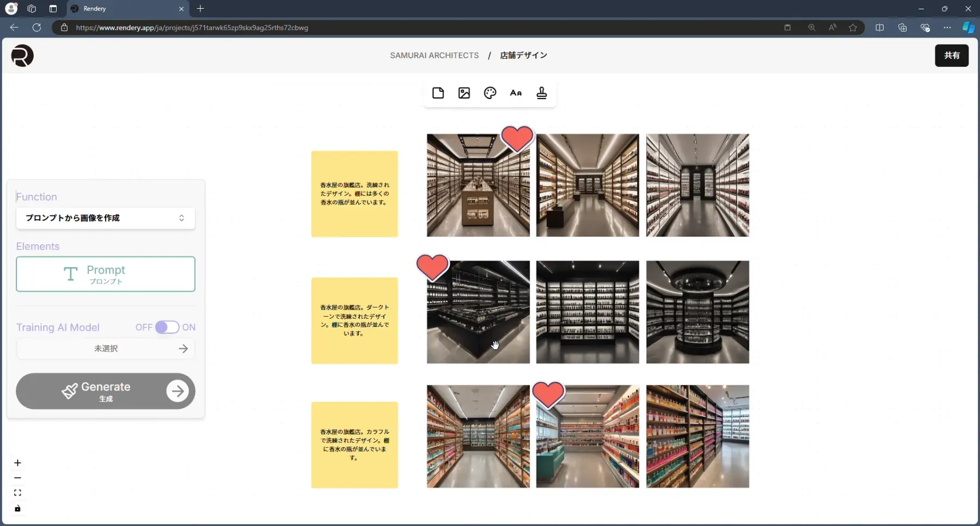Zoom in on canvas with plus icon
The width and height of the screenshot is (980, 526).
(17, 463)
